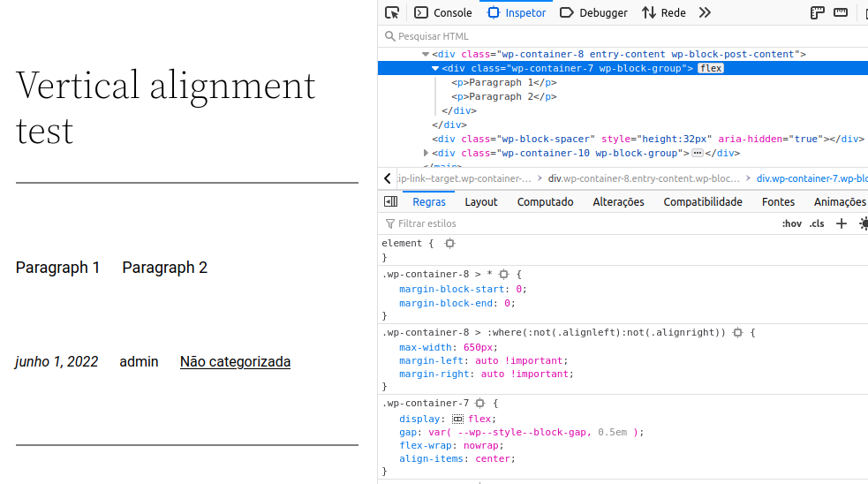Activate the element picker tool
Image resolution: width=868 pixels, height=484 pixels.
(x=392, y=12)
